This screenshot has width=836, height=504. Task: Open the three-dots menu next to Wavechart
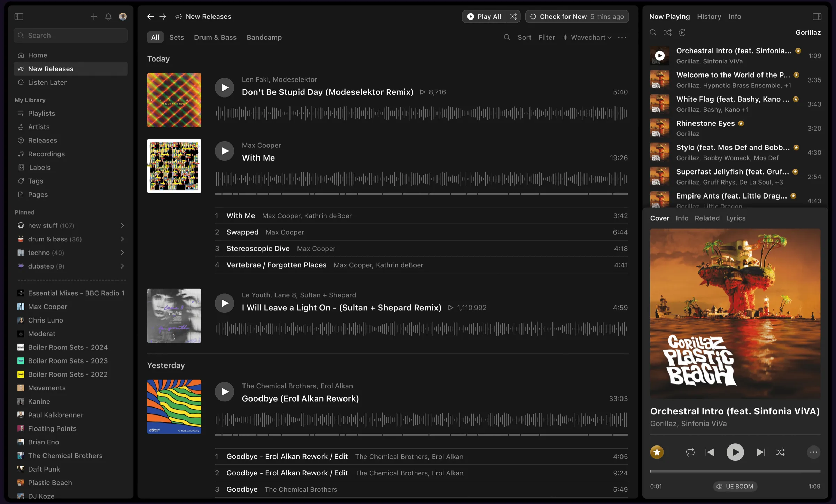622,37
